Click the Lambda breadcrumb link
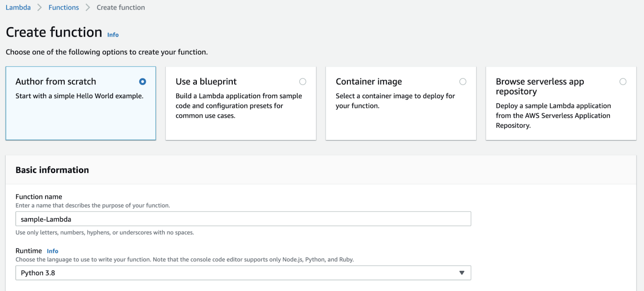This screenshot has height=291, width=644. 18,7
